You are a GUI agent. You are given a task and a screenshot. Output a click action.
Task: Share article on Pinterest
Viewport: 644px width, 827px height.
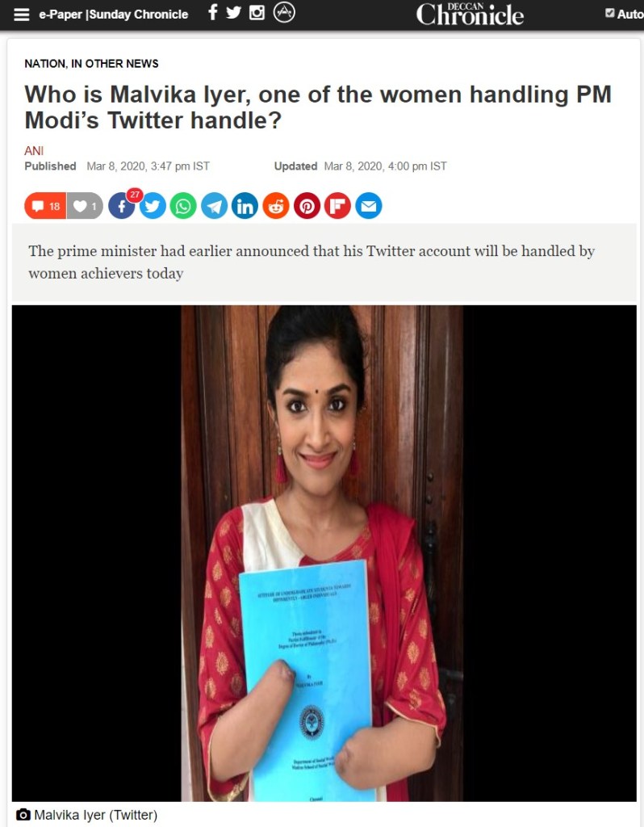307,206
